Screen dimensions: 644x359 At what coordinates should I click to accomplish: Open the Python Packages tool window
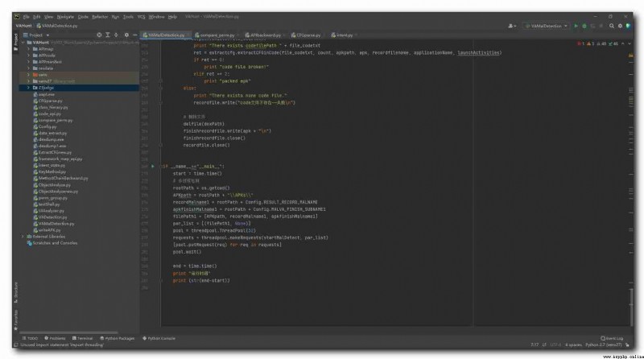click(x=118, y=338)
